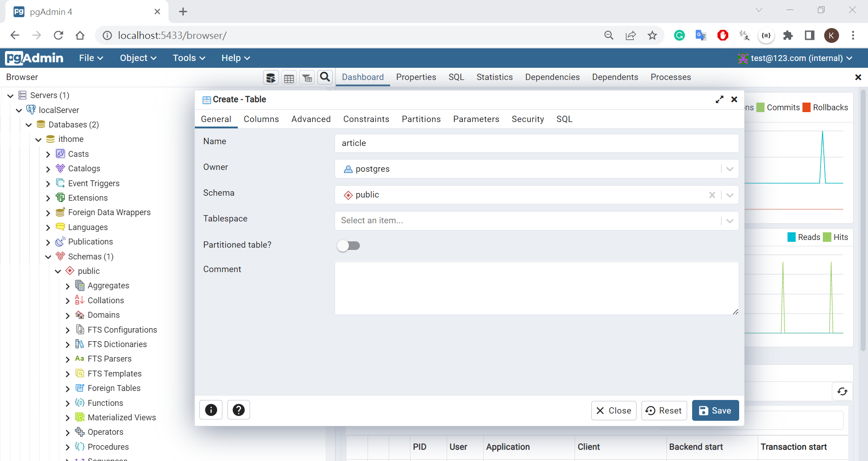Click the Query Tool icon in Browser toolbar

point(271,78)
